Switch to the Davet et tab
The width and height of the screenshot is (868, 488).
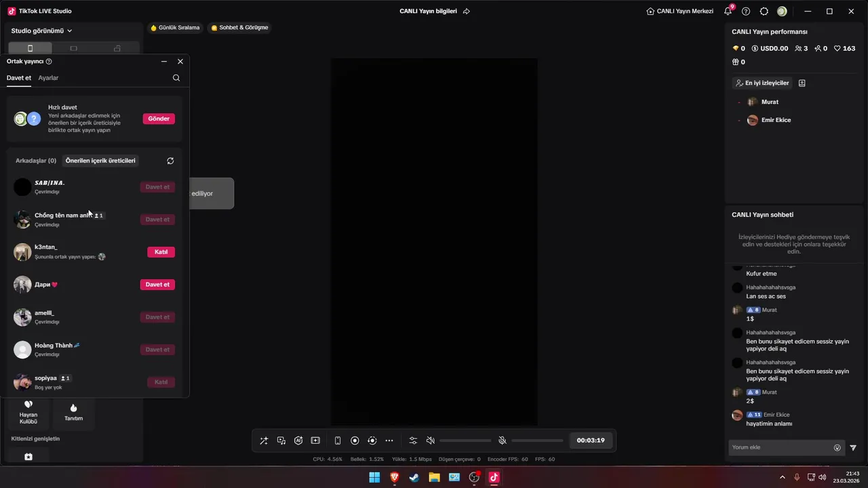click(19, 78)
